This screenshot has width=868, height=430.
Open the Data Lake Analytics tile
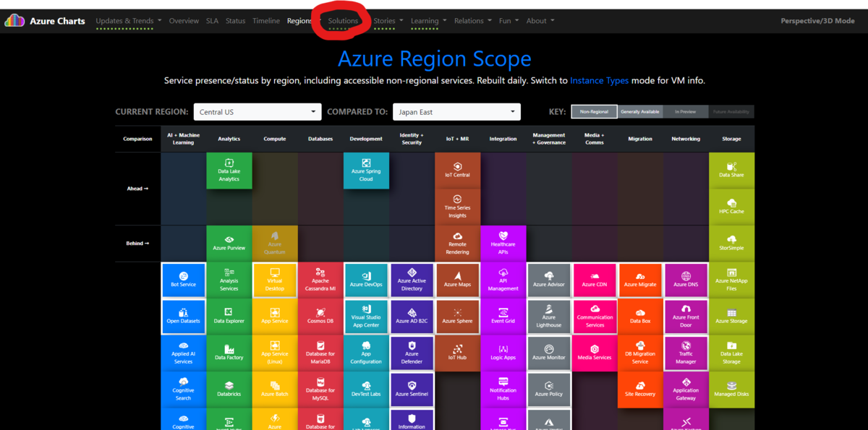point(229,171)
